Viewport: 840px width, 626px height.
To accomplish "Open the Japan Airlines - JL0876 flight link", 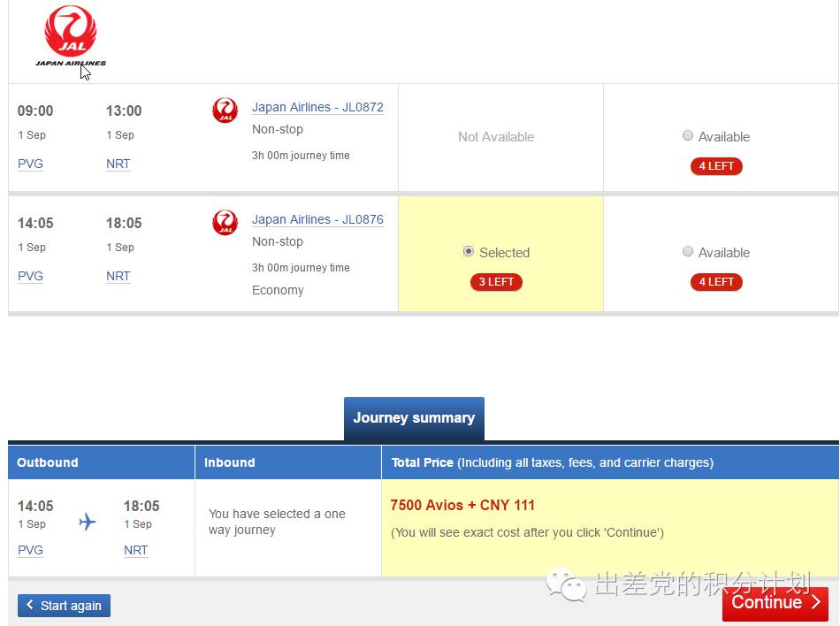I will (317, 219).
